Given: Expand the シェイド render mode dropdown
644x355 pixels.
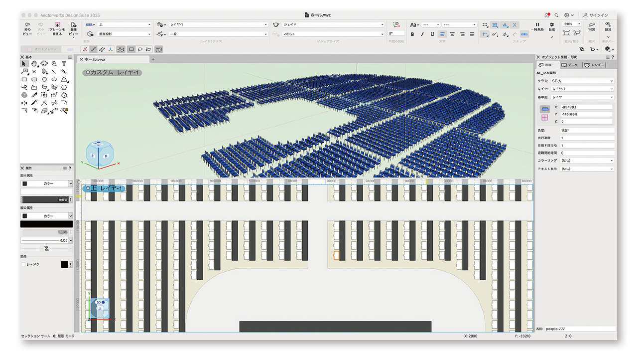Looking at the screenshot, I should point(333,24).
